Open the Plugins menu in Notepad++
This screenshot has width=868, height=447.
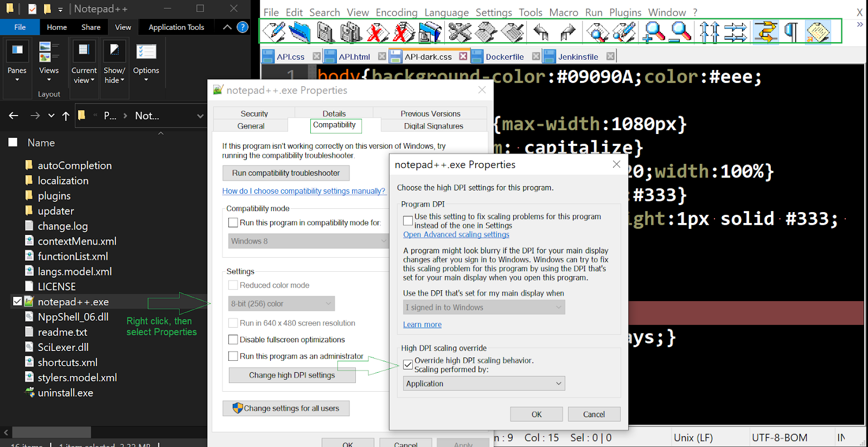[626, 12]
